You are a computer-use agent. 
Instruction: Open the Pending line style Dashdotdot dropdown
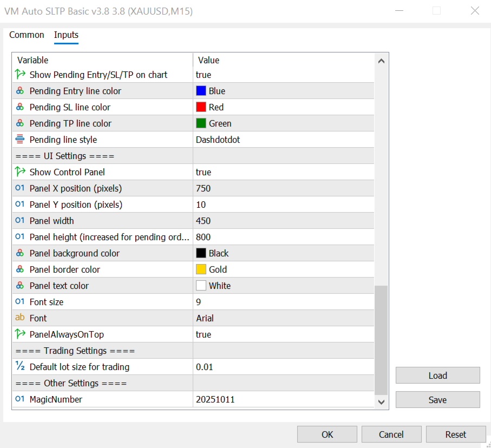click(x=284, y=140)
